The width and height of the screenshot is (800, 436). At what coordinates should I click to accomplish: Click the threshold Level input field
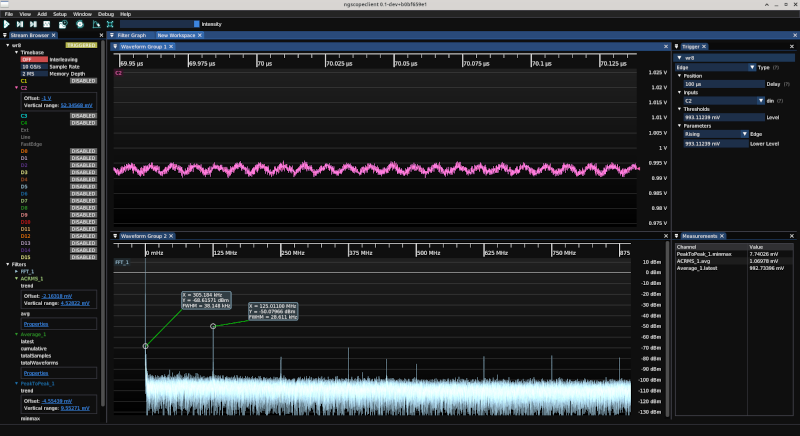click(724, 117)
